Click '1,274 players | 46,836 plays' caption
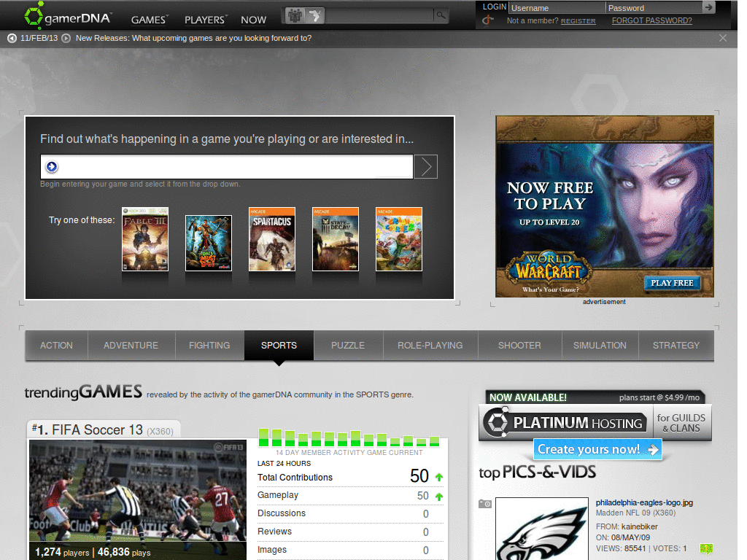Image resolution: width=747 pixels, height=560 pixels. pos(93,552)
